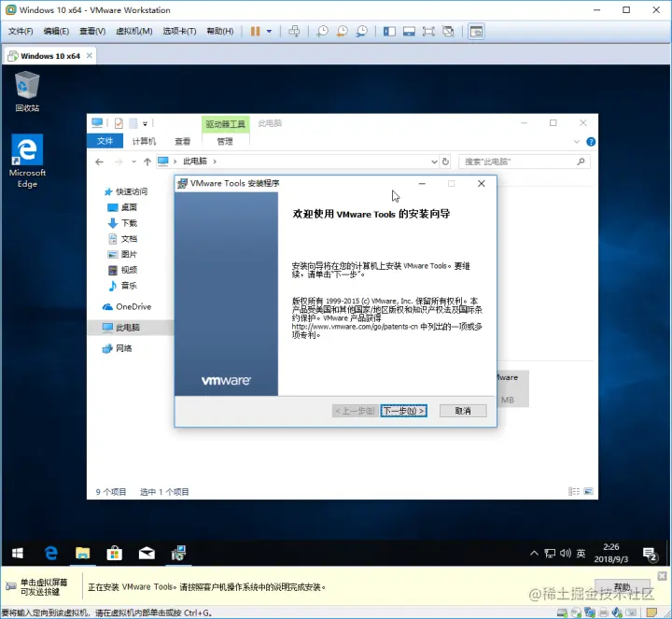
Task: Launch Edge from the taskbar
Action: point(51,554)
